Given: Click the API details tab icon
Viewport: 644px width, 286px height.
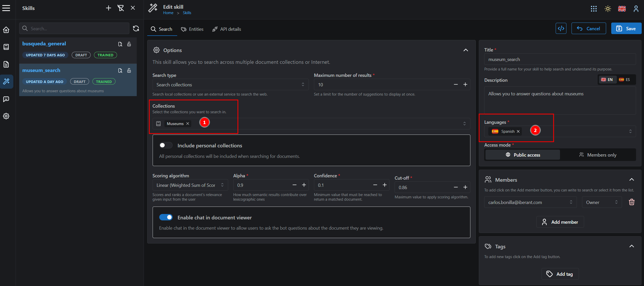Looking at the screenshot, I should click(215, 29).
